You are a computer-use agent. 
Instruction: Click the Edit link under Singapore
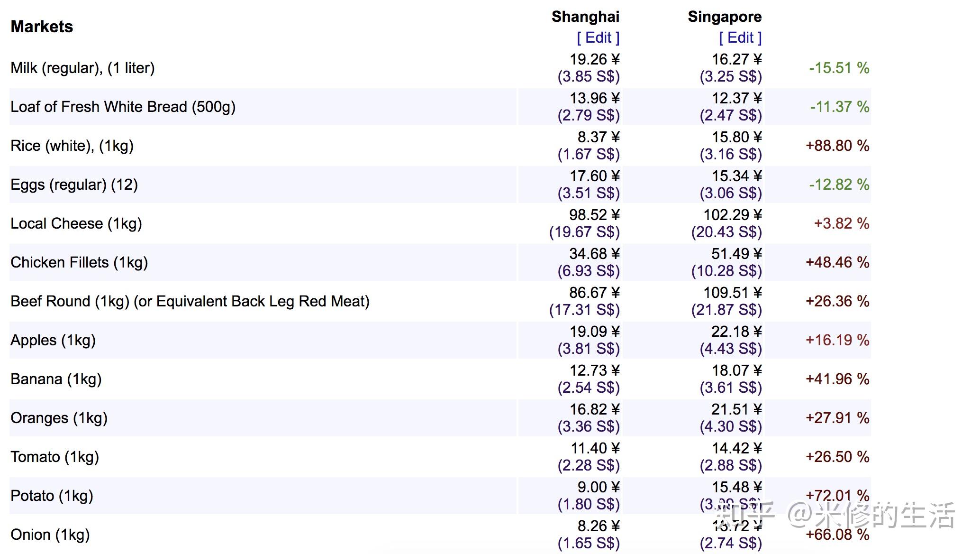[x=740, y=37]
